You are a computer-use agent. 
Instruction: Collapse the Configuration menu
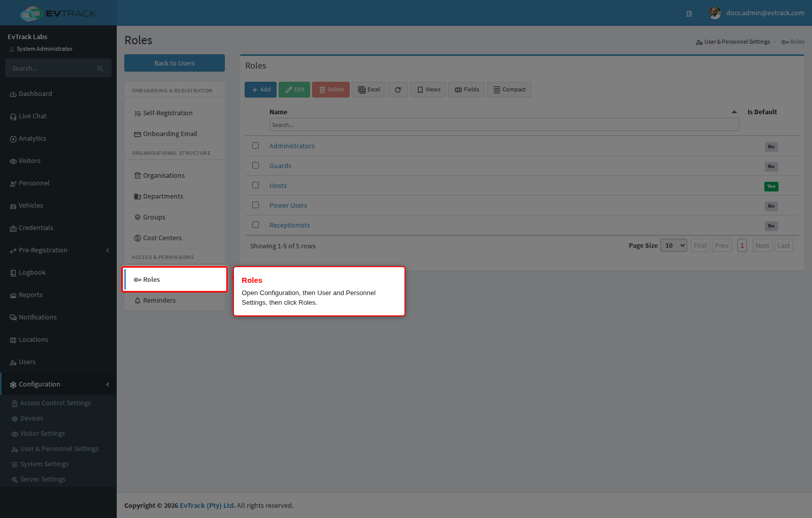pos(58,384)
